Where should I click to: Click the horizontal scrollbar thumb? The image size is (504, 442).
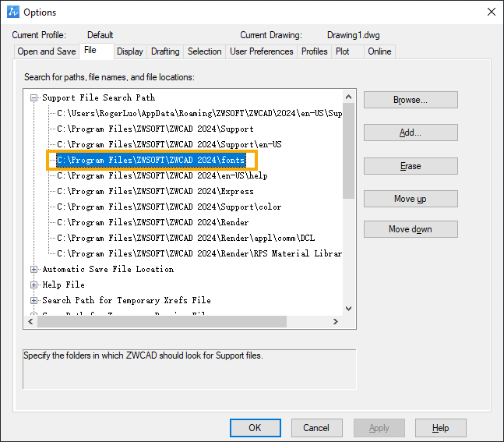tap(162, 322)
